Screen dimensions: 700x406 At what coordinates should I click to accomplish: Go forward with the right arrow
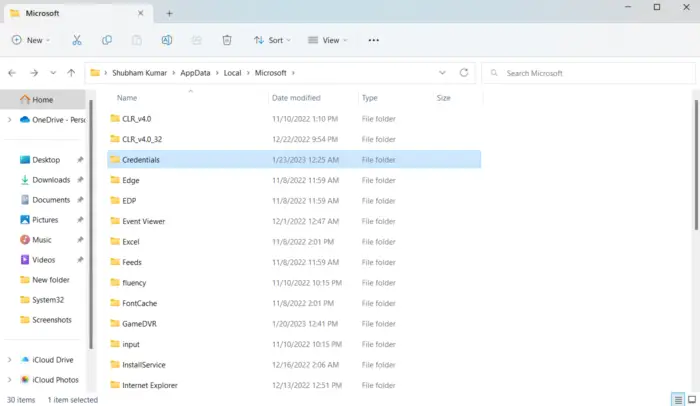[34, 73]
